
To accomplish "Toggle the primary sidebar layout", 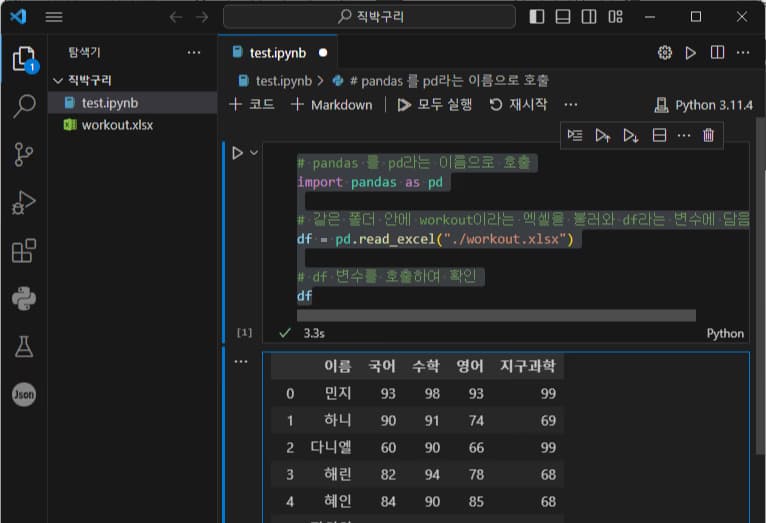I will pyautogui.click(x=538, y=17).
